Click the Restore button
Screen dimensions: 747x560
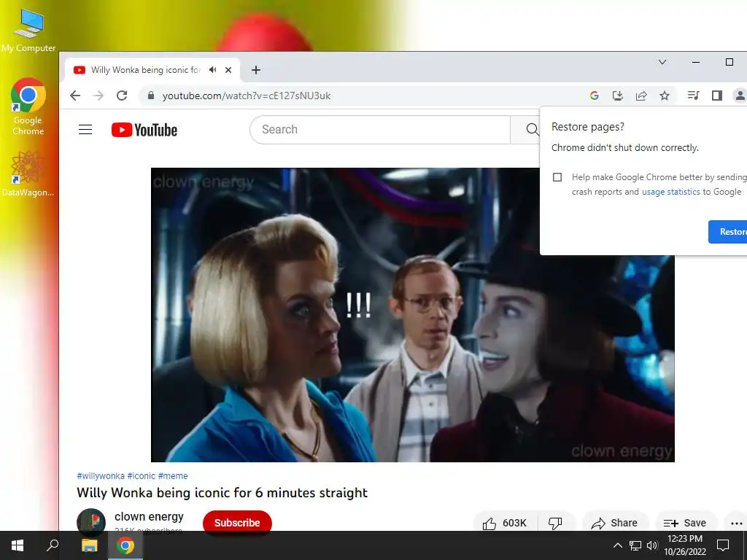(727, 232)
